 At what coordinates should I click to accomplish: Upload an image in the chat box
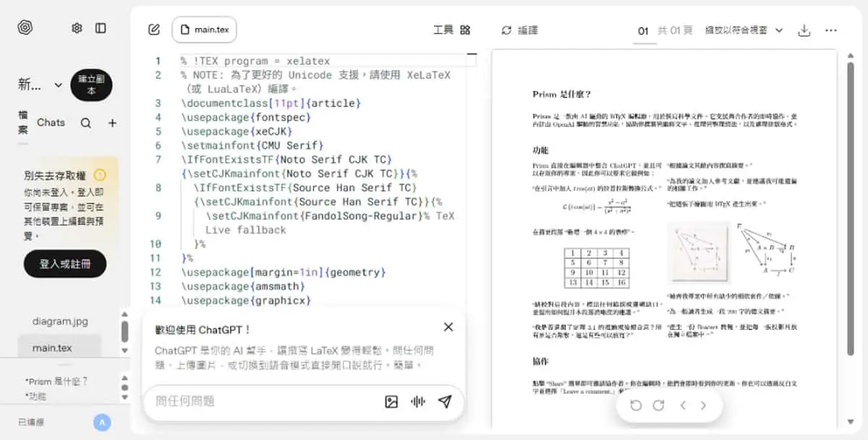tap(391, 402)
